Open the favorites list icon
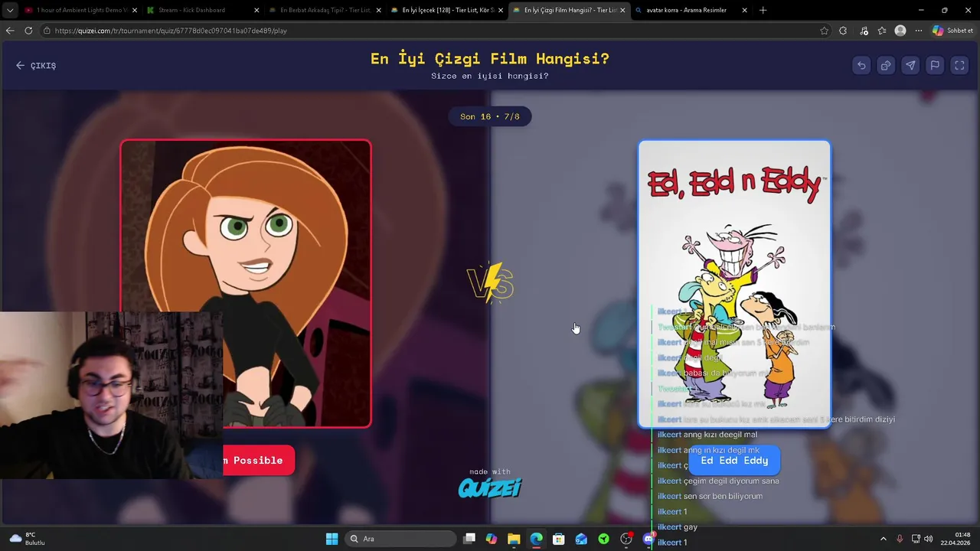 [x=882, y=31]
